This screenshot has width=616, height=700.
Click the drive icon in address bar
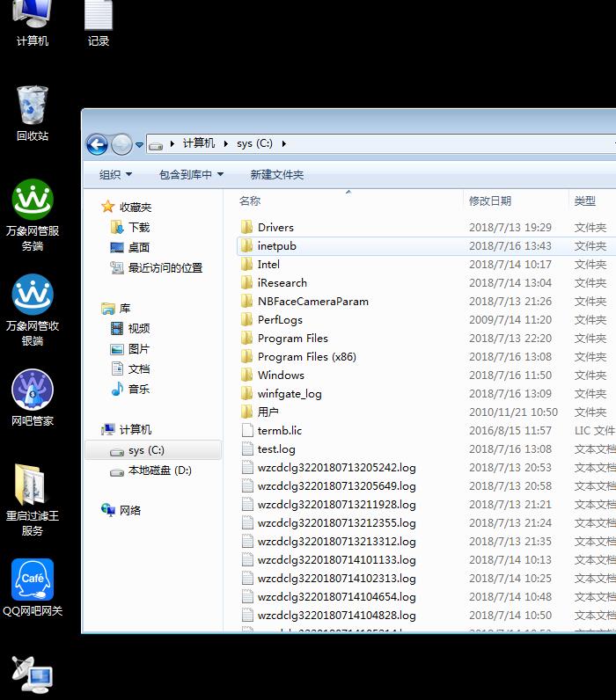(156, 145)
